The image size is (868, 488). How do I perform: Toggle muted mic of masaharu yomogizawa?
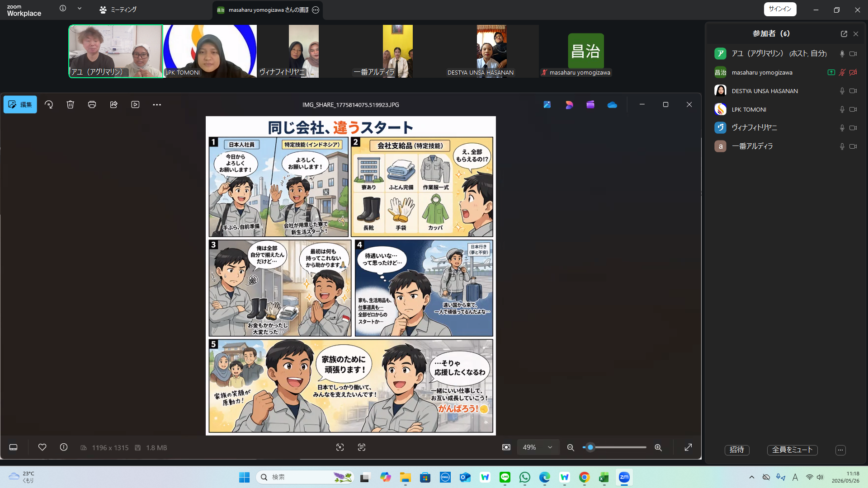(x=842, y=72)
